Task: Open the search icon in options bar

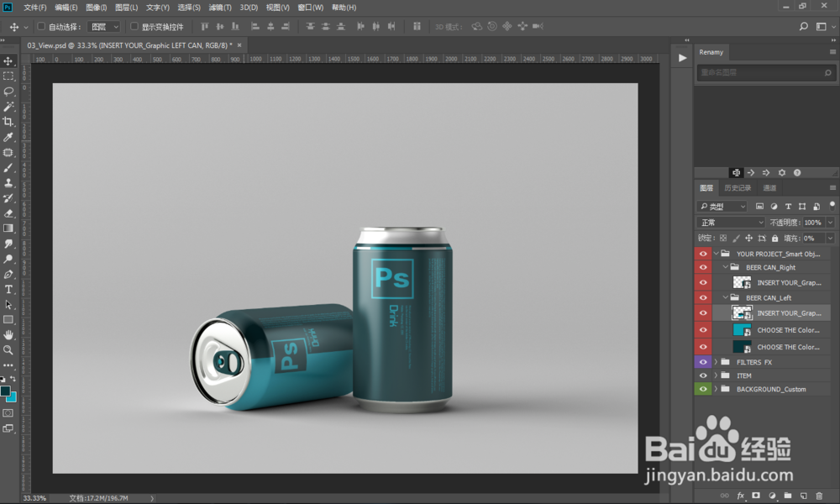Action: [x=803, y=26]
